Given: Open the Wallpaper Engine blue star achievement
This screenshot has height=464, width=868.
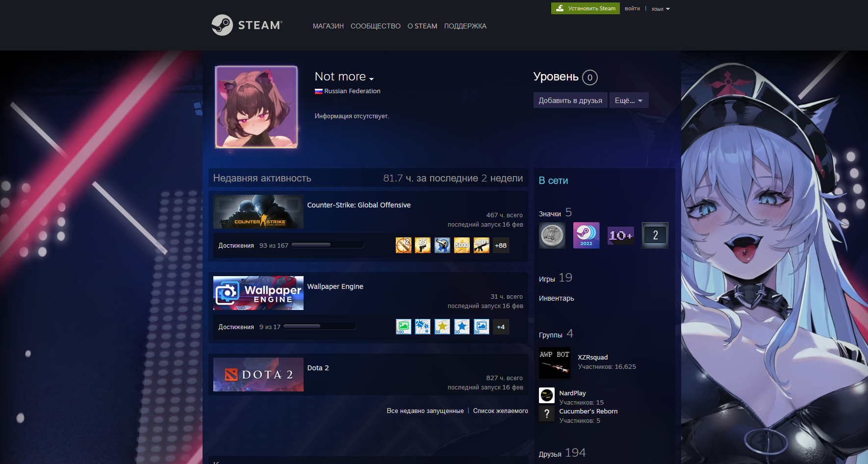Looking at the screenshot, I should click(x=462, y=327).
